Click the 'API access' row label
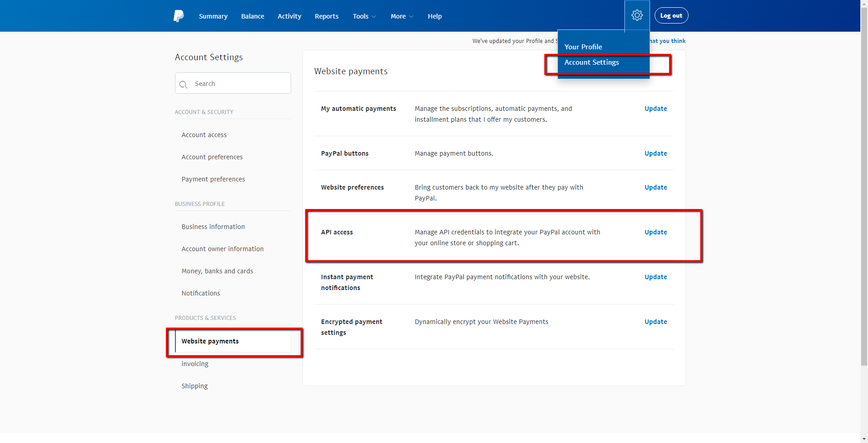The width and height of the screenshot is (868, 443). click(337, 232)
